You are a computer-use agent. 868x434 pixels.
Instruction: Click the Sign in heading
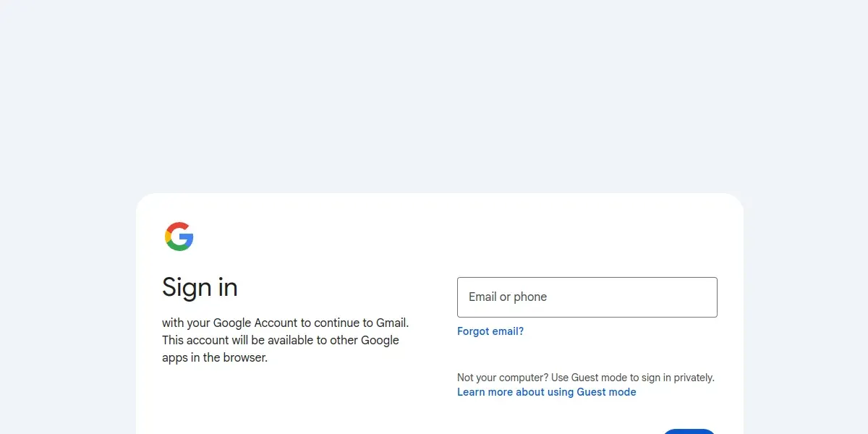(x=200, y=287)
